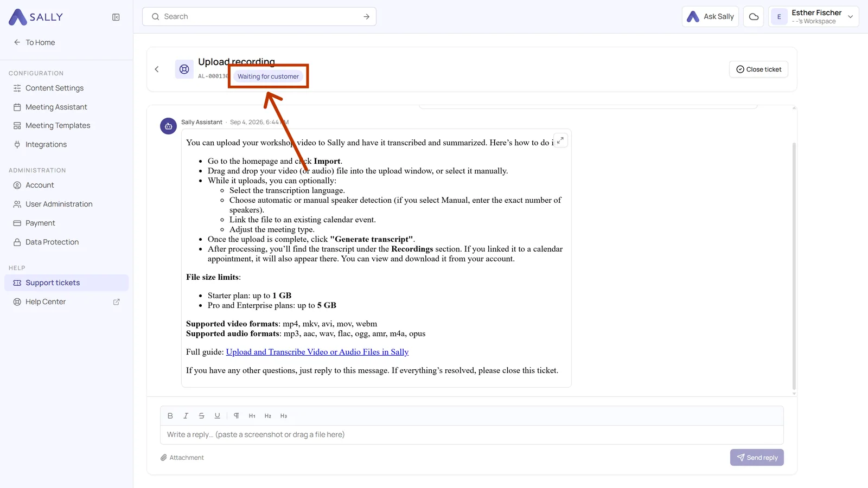The width and height of the screenshot is (868, 488).
Task: Open the Esther Fischer workspace dropdown
Action: 814,17
